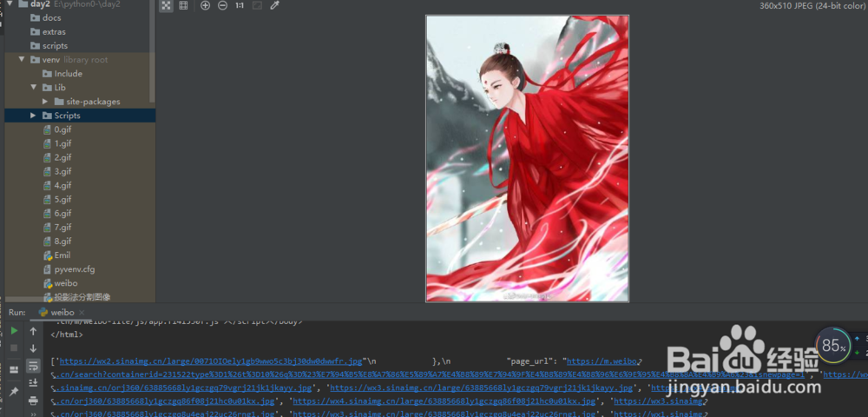Open file 5.gif in project tree

62,199
